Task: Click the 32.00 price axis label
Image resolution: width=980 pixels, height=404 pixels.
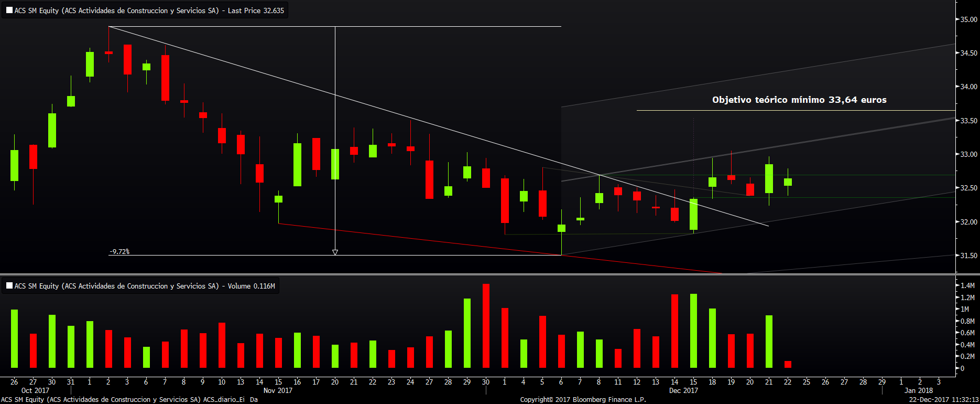Action: pos(968,222)
